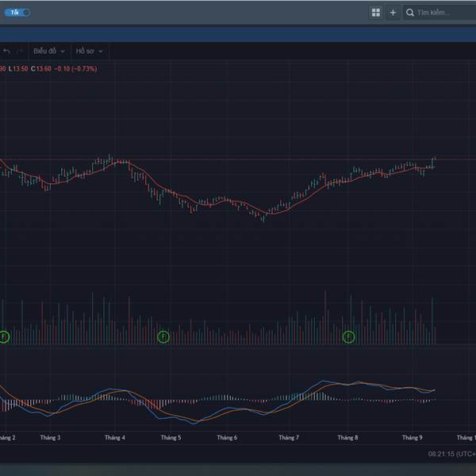Click the change value '-0.10 (-0.73%)'

pos(75,68)
